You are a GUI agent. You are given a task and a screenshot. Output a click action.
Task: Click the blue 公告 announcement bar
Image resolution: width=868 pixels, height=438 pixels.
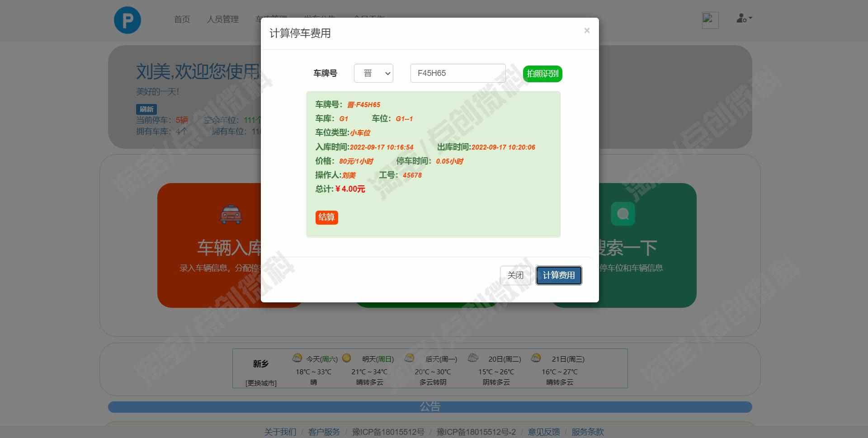tap(430, 407)
